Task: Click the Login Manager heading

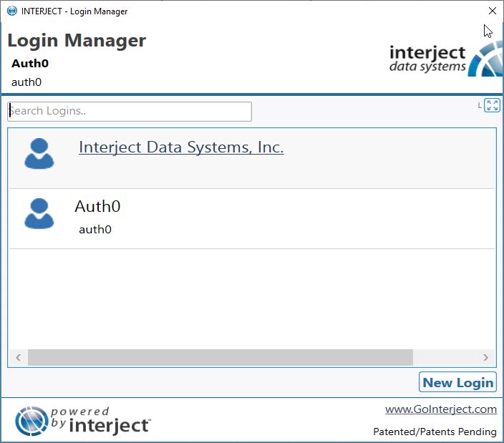Action: pyautogui.click(x=77, y=41)
